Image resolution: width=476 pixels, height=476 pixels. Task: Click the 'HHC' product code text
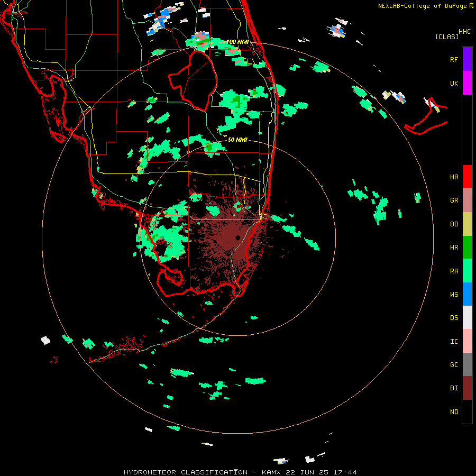(x=465, y=32)
